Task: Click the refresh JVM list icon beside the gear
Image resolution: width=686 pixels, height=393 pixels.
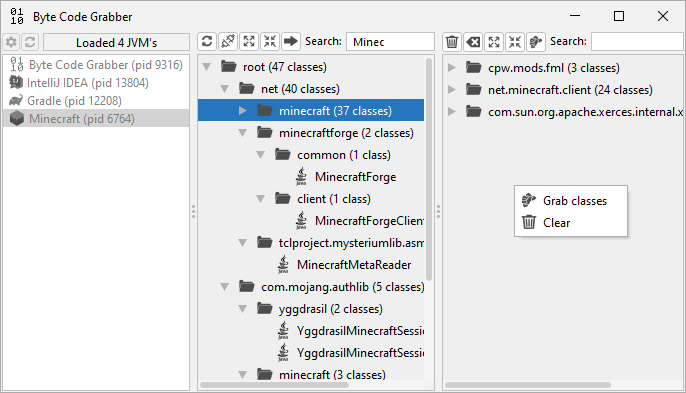Action: tap(30, 42)
